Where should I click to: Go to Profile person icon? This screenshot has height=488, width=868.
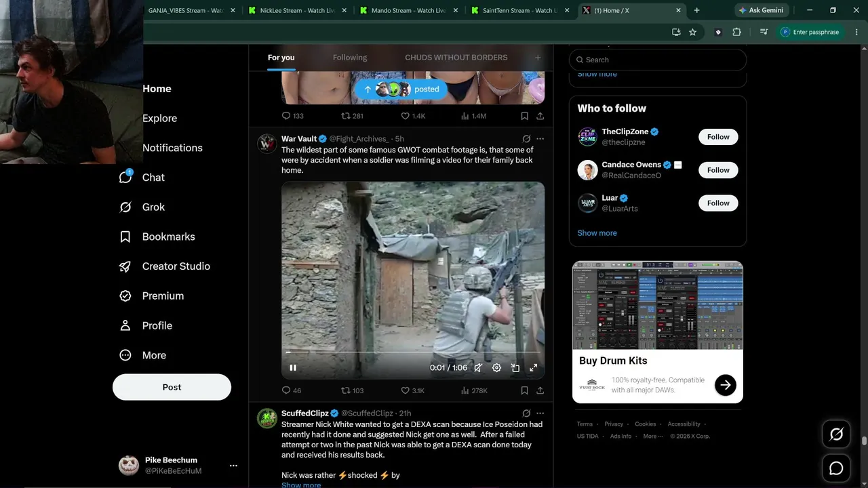coord(125,326)
